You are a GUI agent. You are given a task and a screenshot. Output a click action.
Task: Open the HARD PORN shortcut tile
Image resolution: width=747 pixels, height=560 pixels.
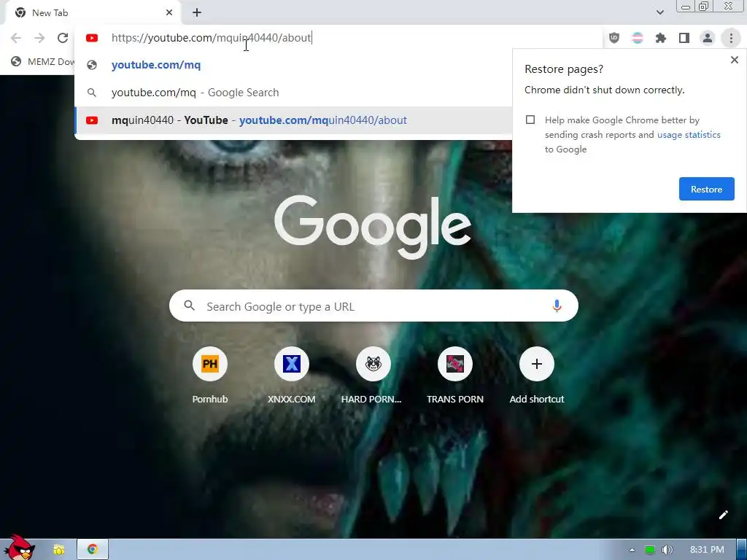tap(373, 376)
